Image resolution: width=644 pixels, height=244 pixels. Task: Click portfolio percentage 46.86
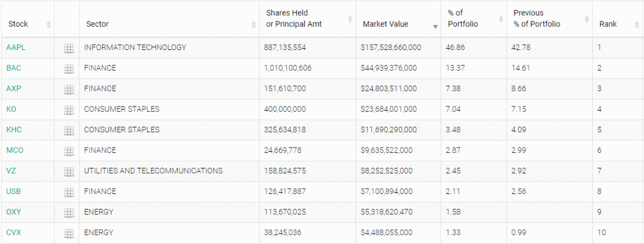(x=455, y=48)
